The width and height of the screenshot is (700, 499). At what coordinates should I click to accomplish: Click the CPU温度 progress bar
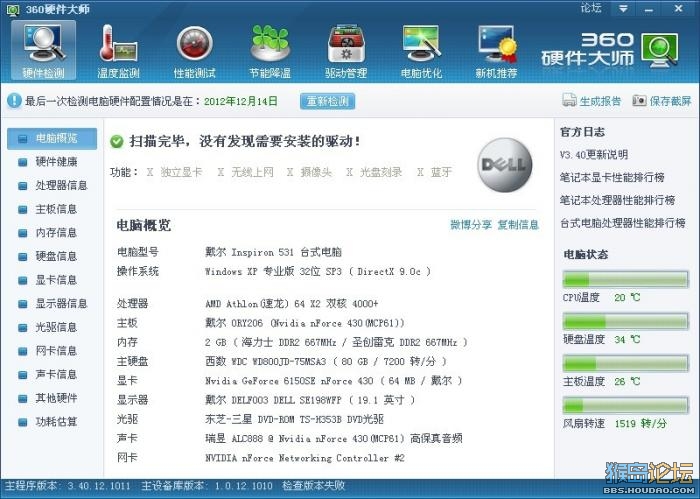coord(625,279)
